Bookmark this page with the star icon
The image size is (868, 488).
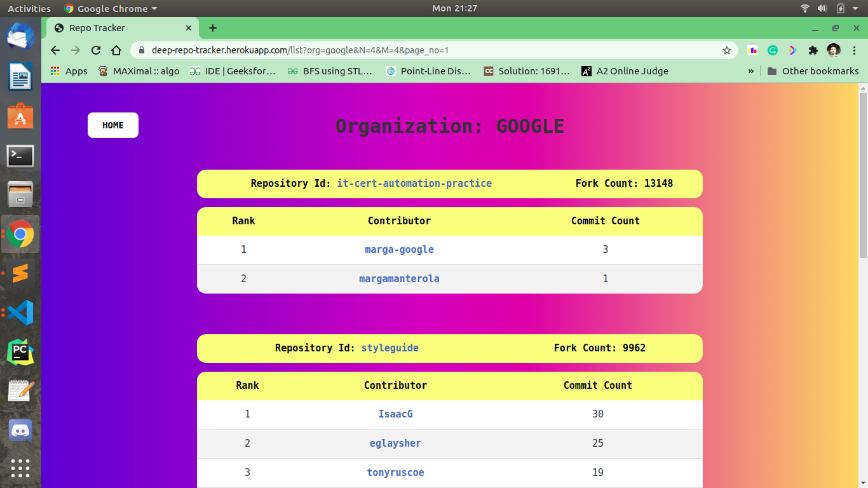(727, 50)
